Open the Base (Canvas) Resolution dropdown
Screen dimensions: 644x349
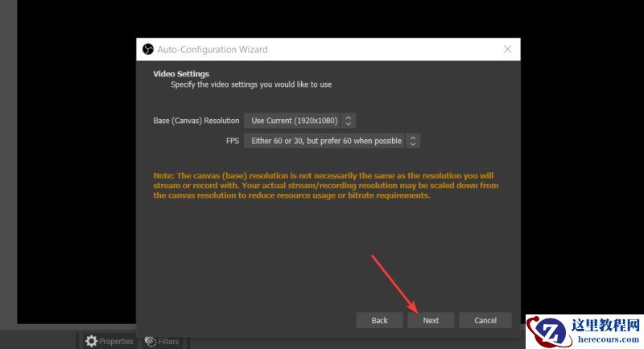pyautogui.click(x=299, y=121)
